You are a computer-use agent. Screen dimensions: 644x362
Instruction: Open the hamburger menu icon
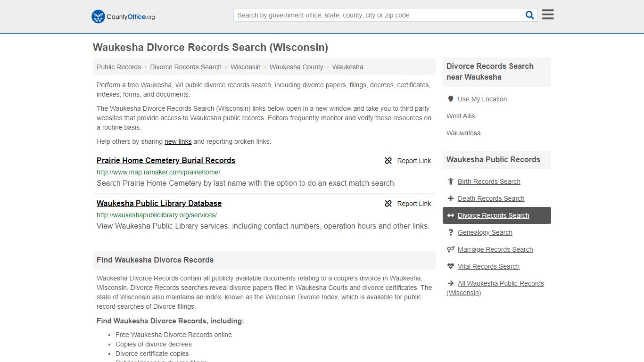click(548, 15)
